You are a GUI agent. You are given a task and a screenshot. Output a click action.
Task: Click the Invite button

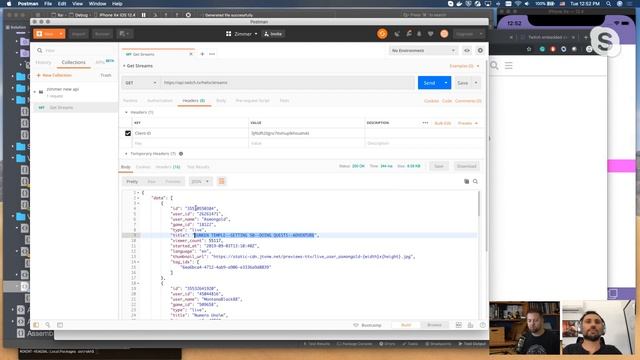click(273, 34)
